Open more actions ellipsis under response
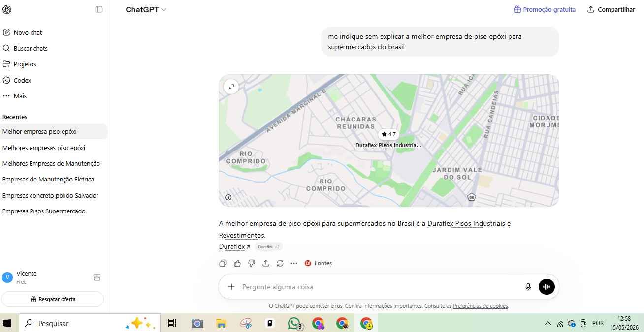 [x=294, y=263]
